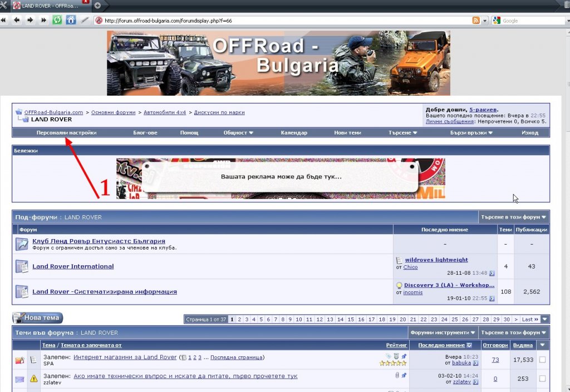The image size is (570, 392).
Task: Open the Нови теми menu item
Action: pos(347,133)
